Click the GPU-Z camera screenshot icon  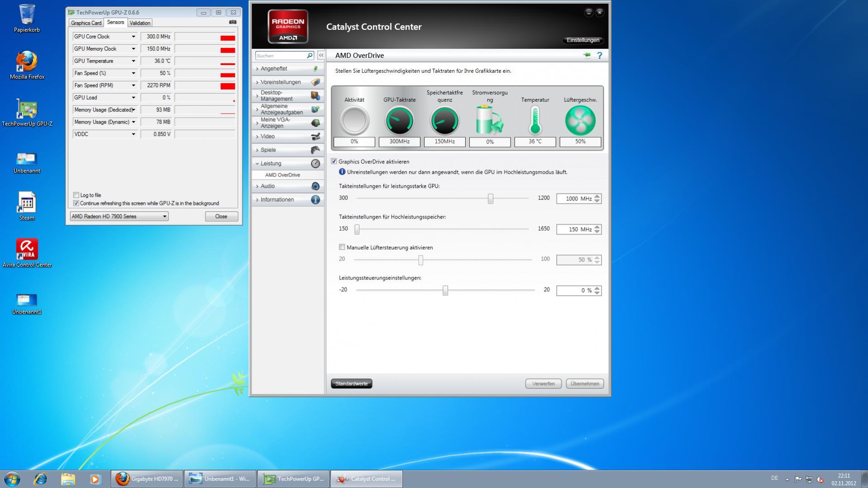(x=233, y=22)
